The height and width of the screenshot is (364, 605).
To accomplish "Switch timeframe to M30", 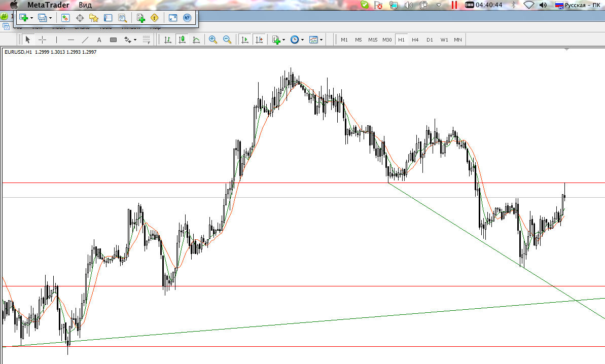I will [x=387, y=40].
